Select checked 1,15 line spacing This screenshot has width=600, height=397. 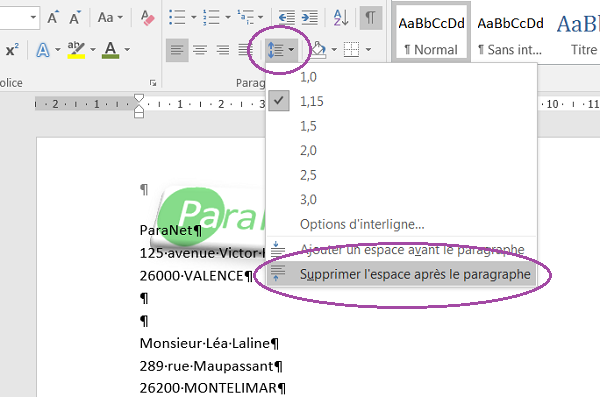pos(402,101)
